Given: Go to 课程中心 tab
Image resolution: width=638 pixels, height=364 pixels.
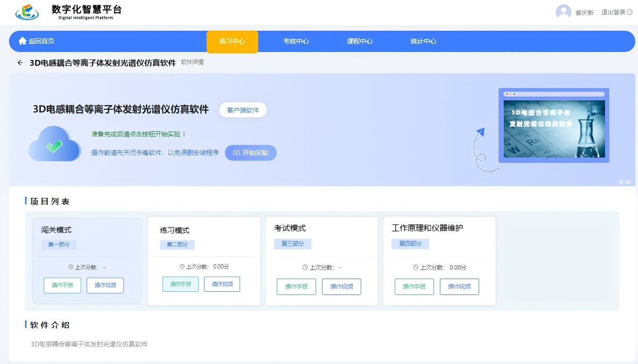Looking at the screenshot, I should click(360, 41).
